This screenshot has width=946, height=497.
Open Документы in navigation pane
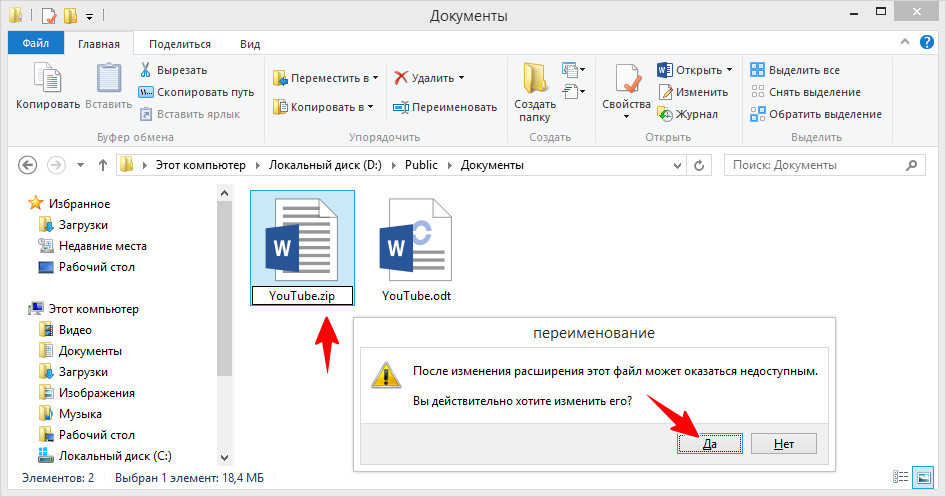point(80,351)
